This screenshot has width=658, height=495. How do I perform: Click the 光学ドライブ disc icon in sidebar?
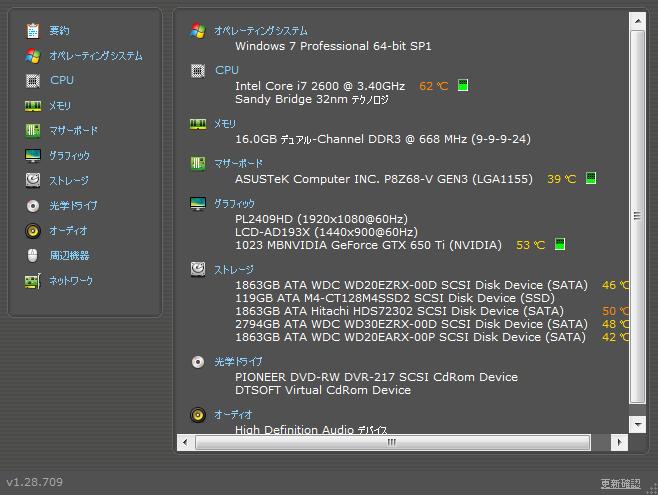(33, 206)
